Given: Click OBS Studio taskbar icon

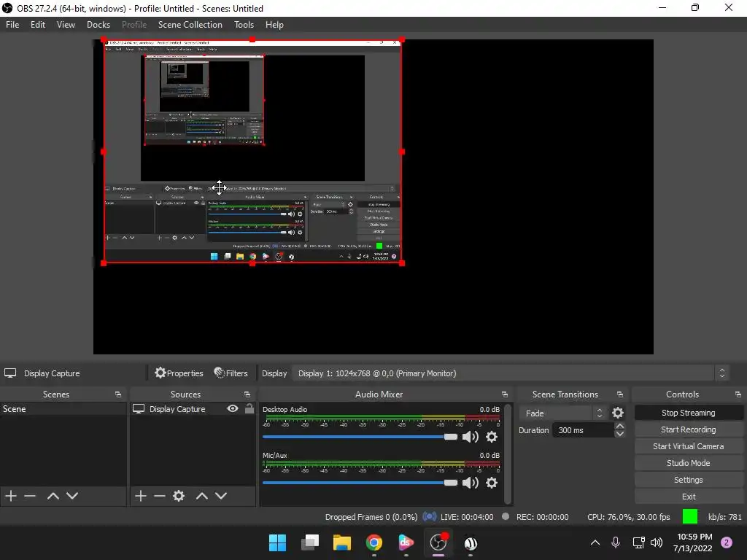Looking at the screenshot, I should click(x=438, y=542).
